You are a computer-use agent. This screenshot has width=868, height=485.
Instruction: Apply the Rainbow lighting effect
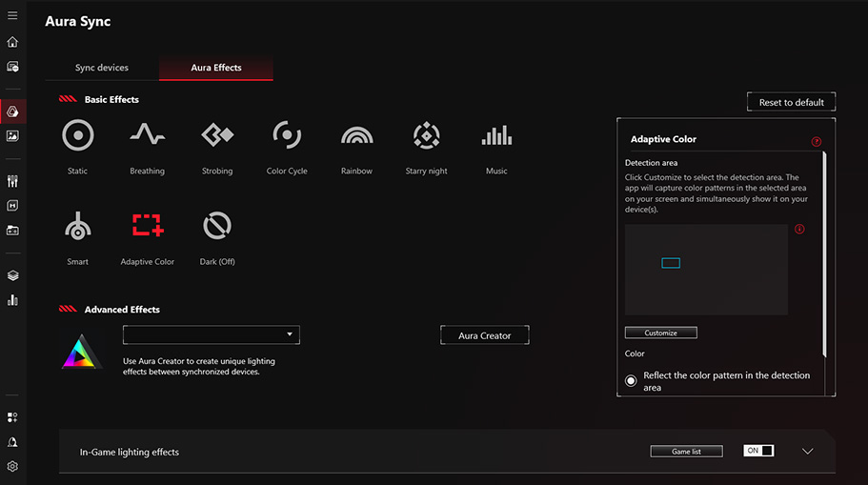(x=356, y=136)
